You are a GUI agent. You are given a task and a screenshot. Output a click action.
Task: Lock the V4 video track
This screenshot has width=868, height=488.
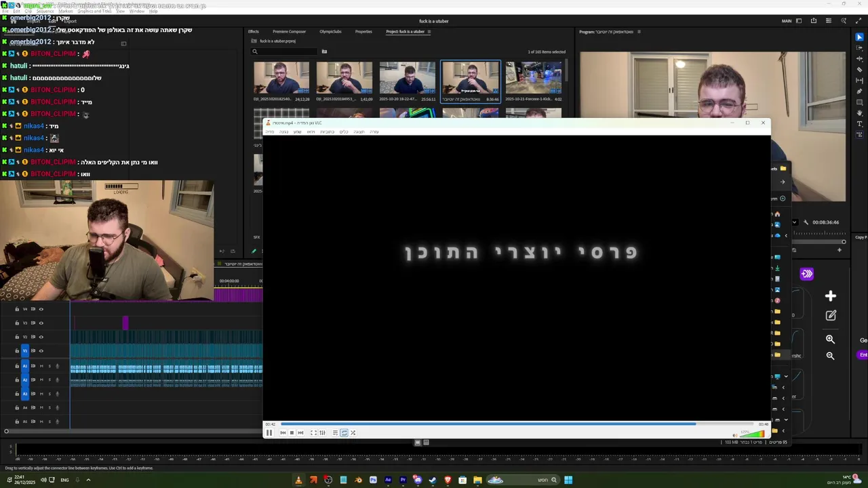[x=17, y=309]
